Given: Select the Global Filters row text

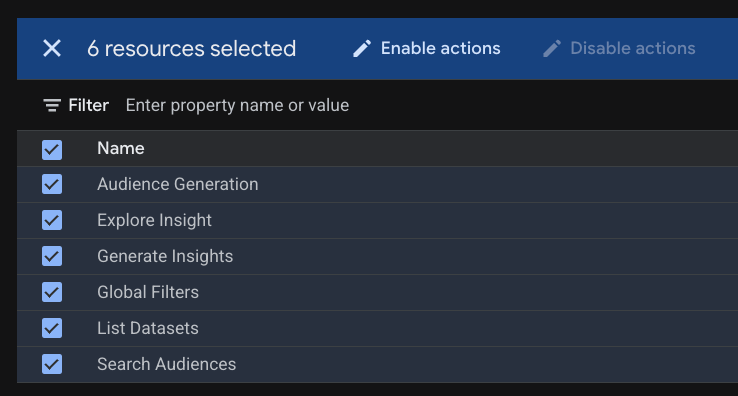Looking at the screenshot, I should (x=148, y=292).
